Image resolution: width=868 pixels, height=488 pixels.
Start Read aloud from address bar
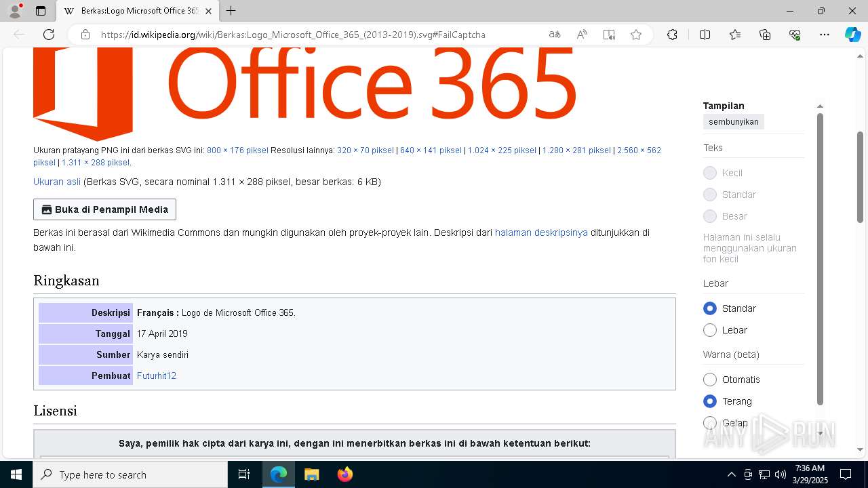582,35
